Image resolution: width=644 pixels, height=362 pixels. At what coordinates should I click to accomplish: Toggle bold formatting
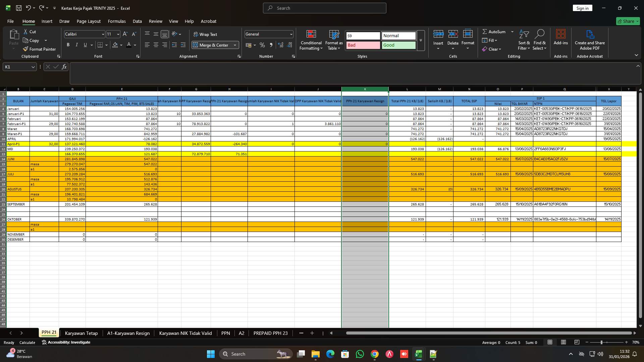[68, 45]
